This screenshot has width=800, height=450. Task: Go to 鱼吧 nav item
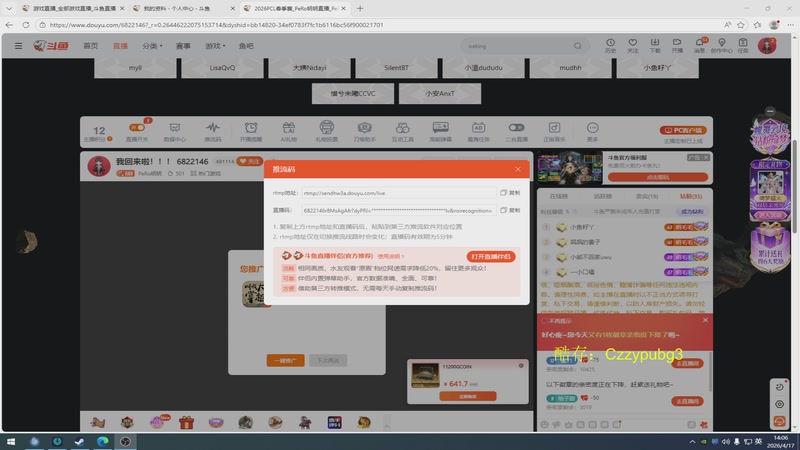pyautogui.click(x=246, y=46)
